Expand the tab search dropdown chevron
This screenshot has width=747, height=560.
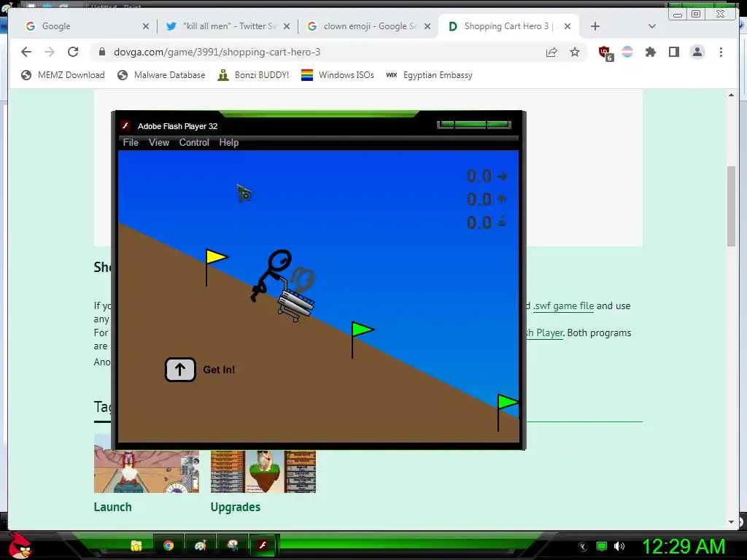tap(652, 26)
